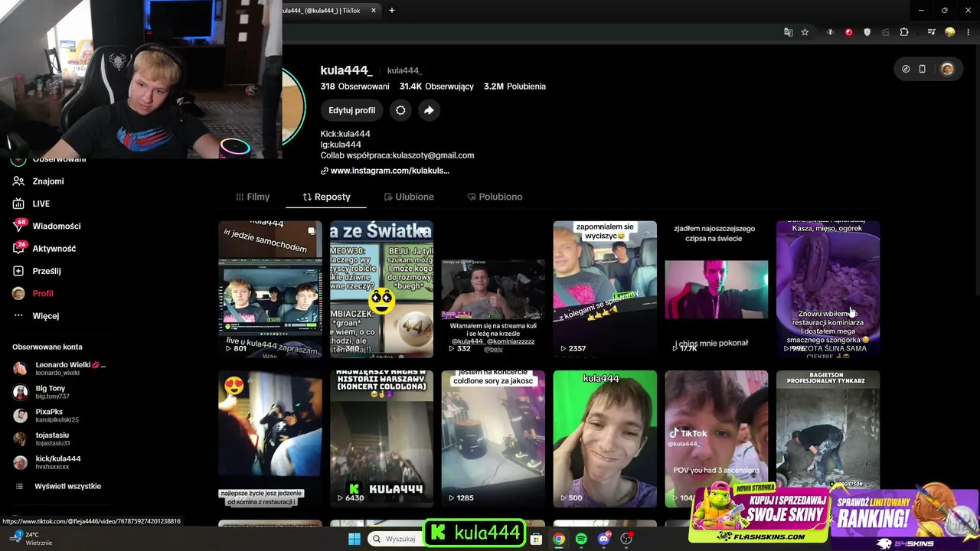This screenshot has width=980, height=551.
Task: Open the profile avatar menu at top right
Action: tap(947, 69)
